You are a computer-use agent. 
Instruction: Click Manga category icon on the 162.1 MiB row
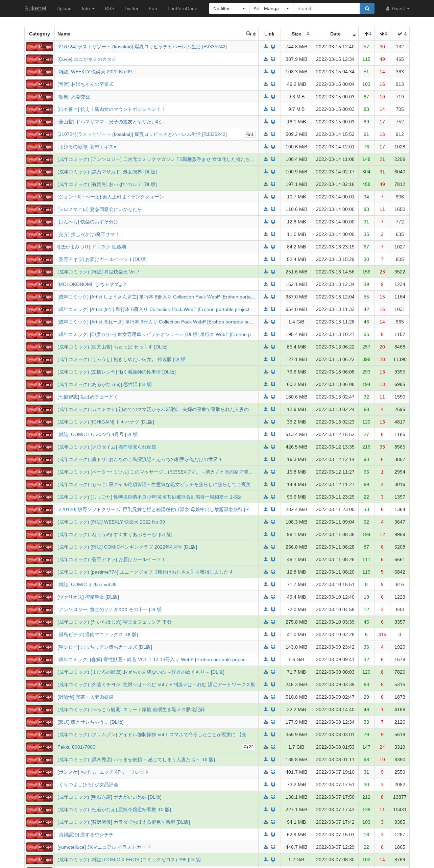pyautogui.click(x=40, y=284)
